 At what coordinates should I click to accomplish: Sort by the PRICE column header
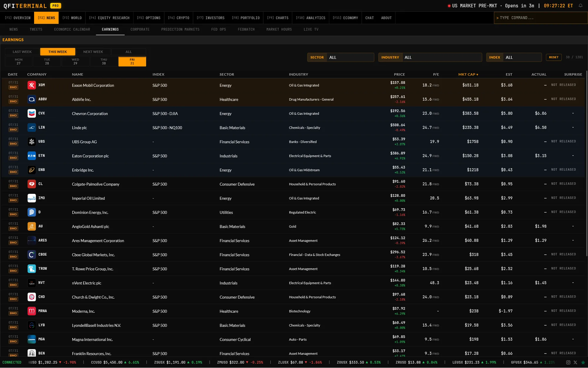[399, 74]
